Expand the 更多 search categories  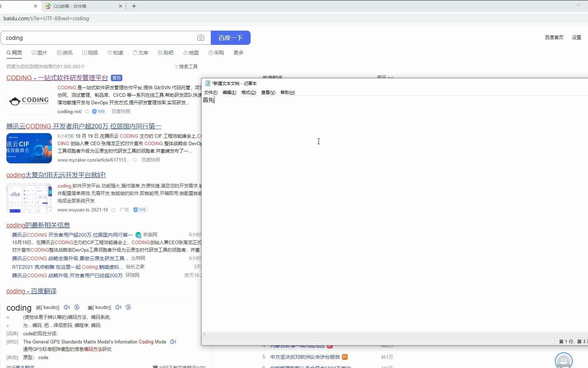[x=239, y=53]
